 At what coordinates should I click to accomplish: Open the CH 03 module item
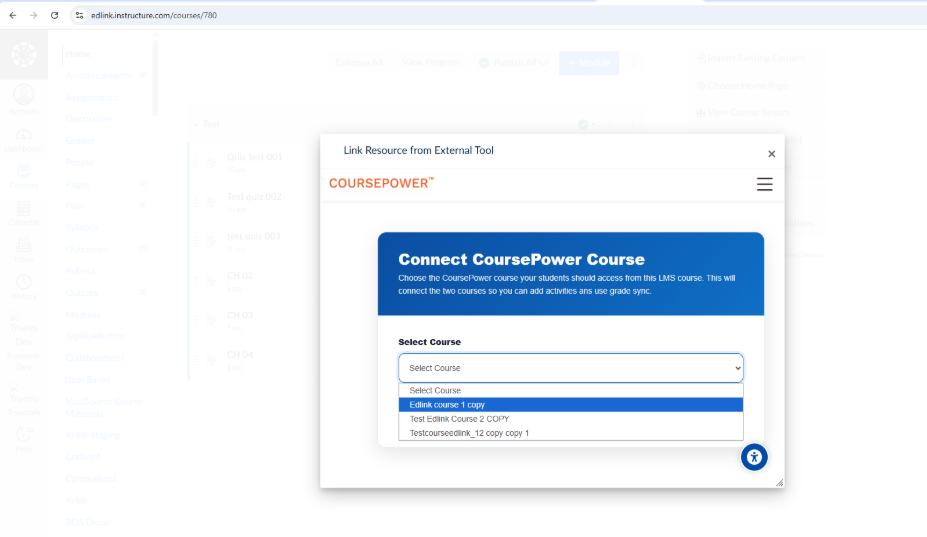(240, 316)
